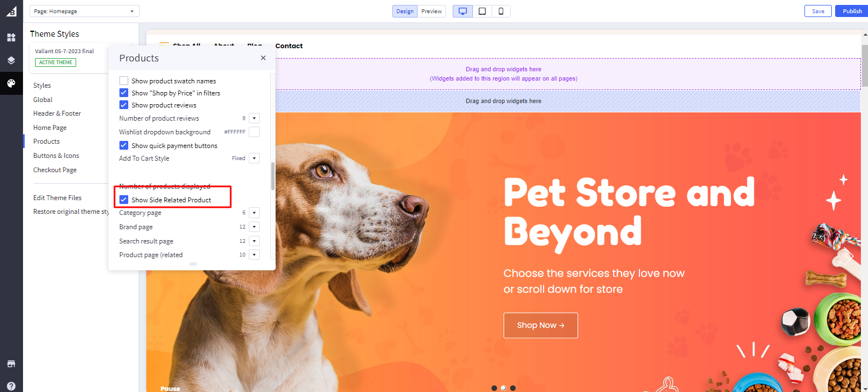Open Products settings in sidebar
This screenshot has width=868, height=392.
pyautogui.click(x=47, y=141)
